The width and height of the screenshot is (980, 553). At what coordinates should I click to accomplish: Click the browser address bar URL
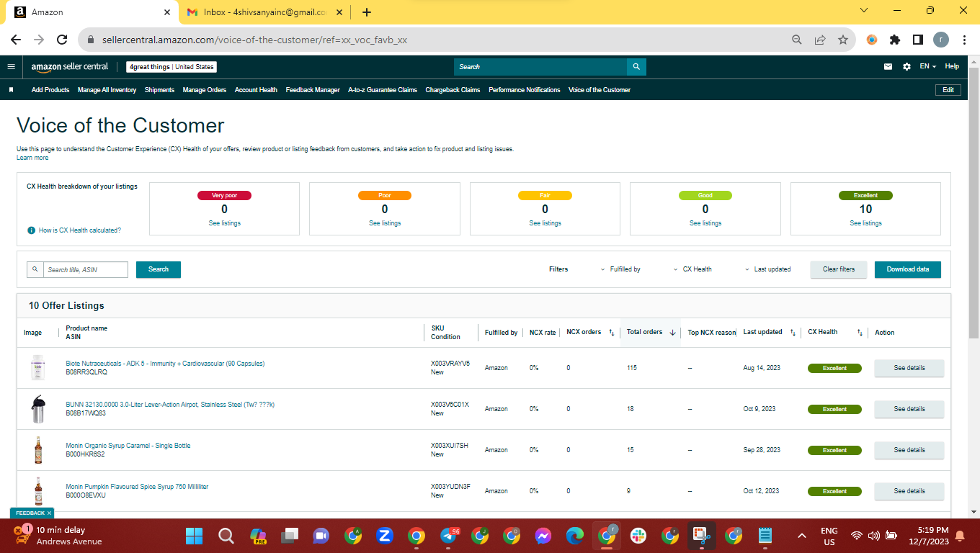[x=253, y=40]
